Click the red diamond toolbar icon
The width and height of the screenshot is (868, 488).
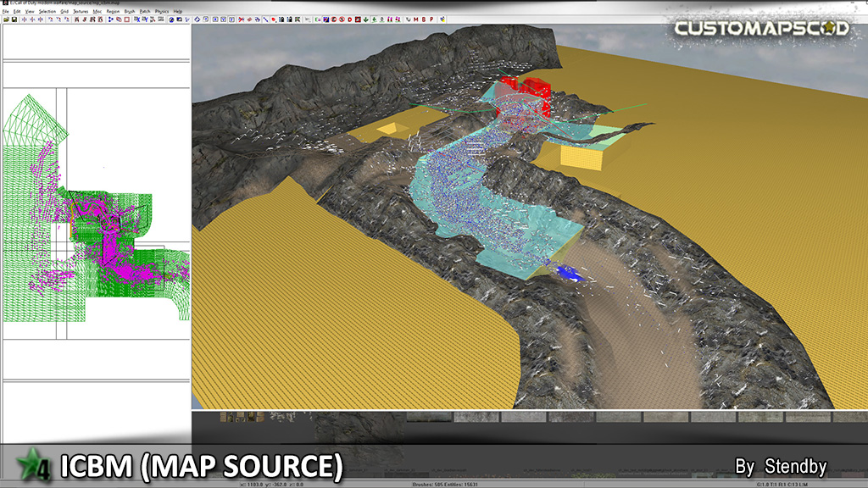[250, 19]
